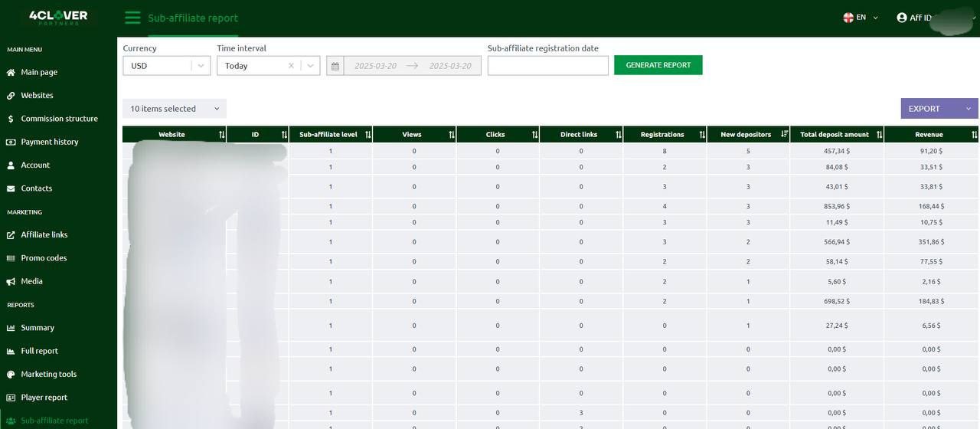Open the 10 items selected dropdown
The image size is (980, 429).
click(x=175, y=109)
